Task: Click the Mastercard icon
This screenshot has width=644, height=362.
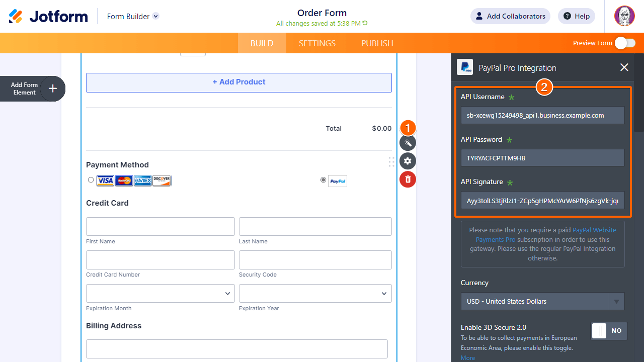Action: coord(124,180)
